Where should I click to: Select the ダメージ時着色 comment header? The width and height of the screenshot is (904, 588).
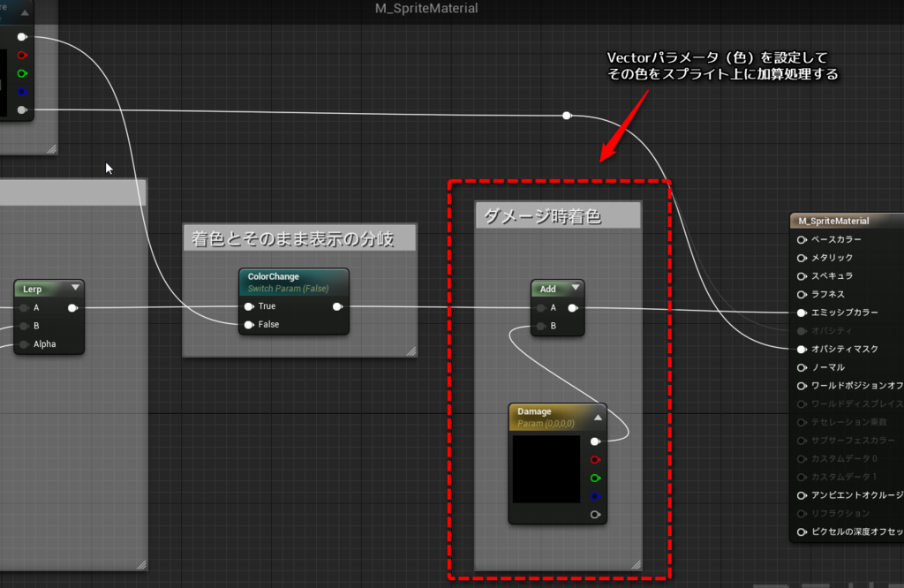[558, 215]
